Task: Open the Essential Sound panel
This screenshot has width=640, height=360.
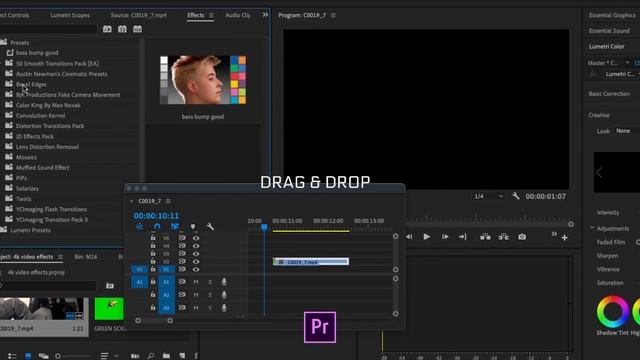Action: (x=609, y=31)
